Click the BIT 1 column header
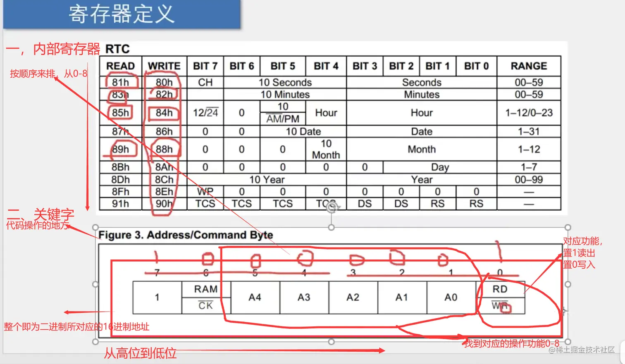Image resolution: width=625 pixels, height=364 pixels. pos(437,66)
